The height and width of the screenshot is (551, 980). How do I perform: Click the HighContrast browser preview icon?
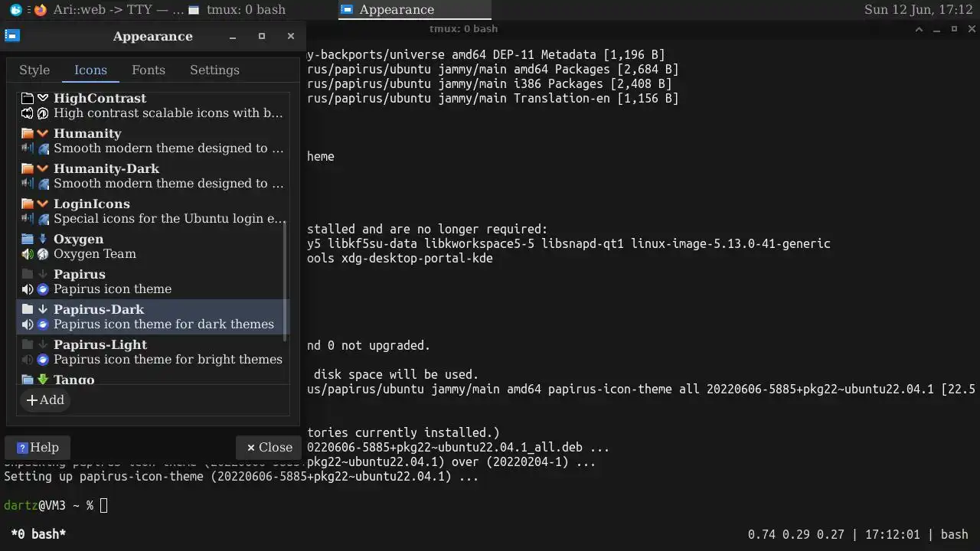point(43,113)
